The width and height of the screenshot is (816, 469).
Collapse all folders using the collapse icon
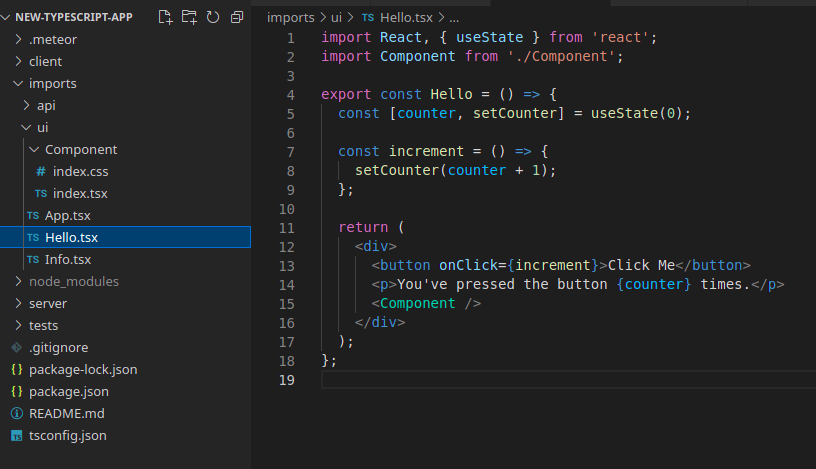[x=237, y=17]
